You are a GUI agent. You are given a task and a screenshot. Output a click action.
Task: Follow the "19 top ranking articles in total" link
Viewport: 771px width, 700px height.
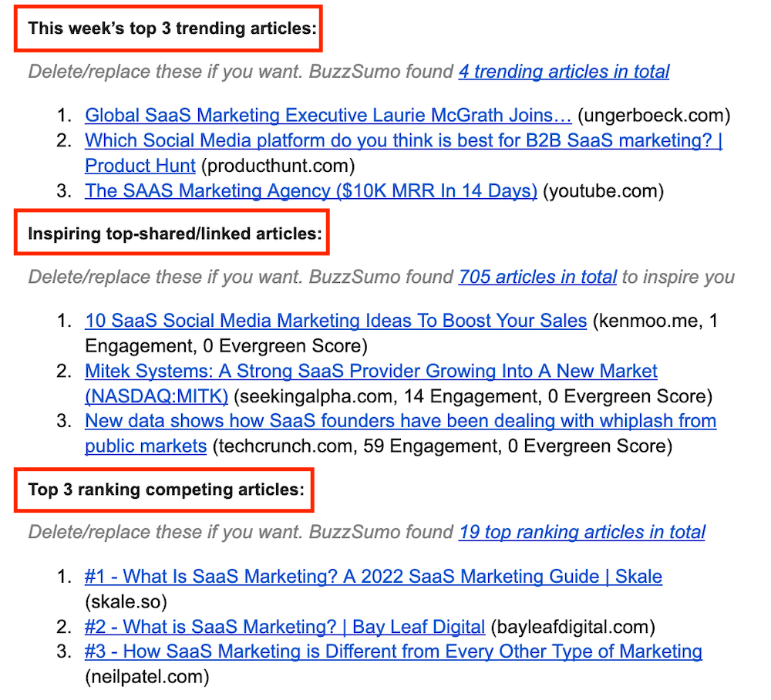pos(581,533)
